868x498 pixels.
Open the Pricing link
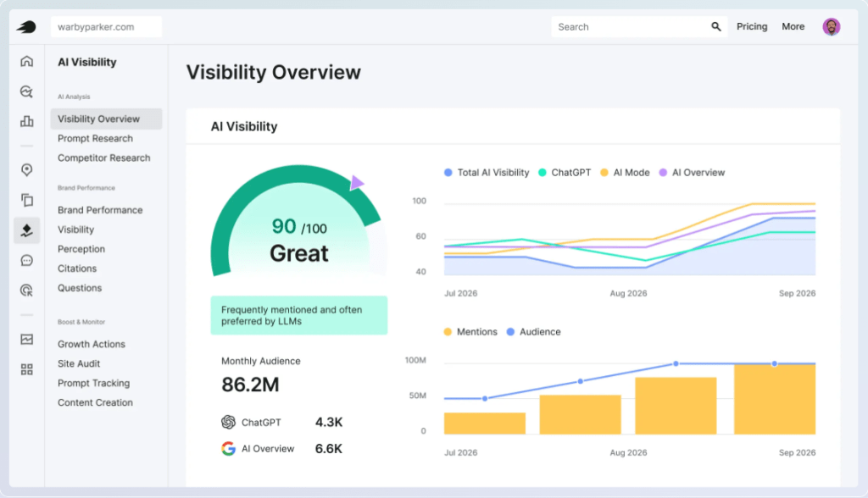tap(752, 26)
